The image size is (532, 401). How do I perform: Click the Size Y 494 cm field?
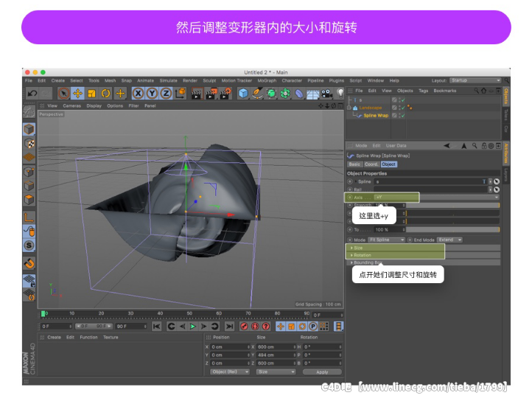pos(276,355)
